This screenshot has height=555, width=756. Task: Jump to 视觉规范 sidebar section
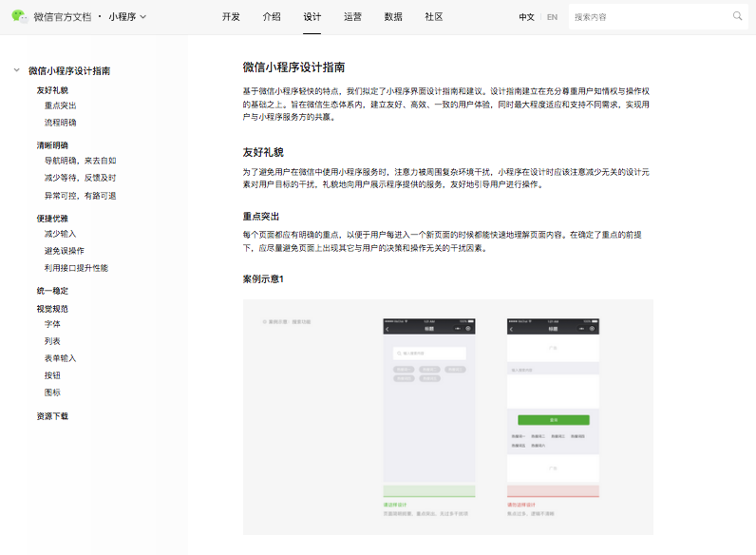coord(52,309)
